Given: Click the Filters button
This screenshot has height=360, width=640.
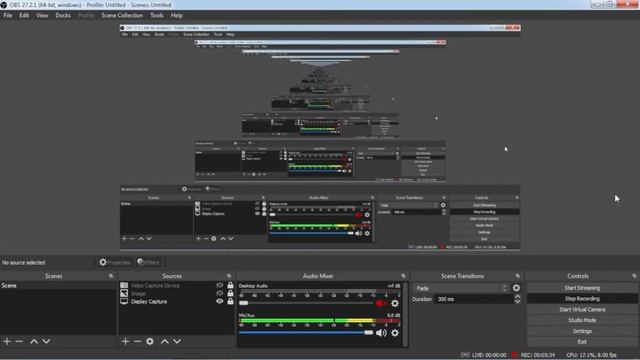Looking at the screenshot, I should pyautogui.click(x=149, y=262).
